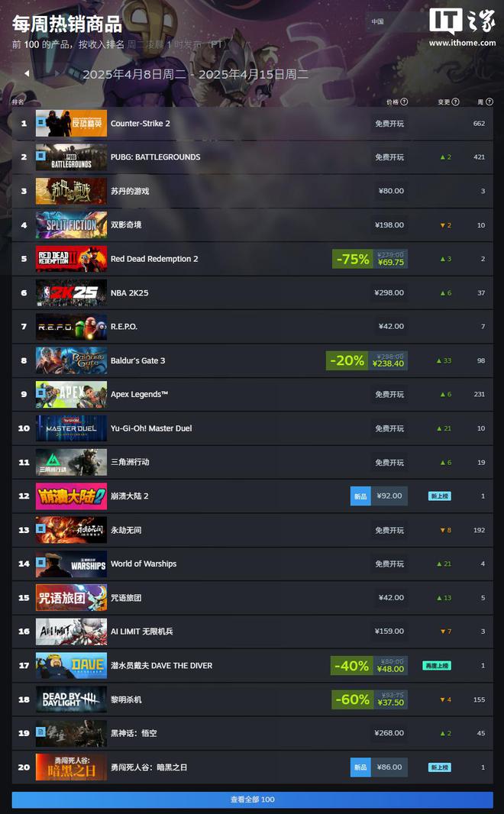Click the price column help icon
The width and height of the screenshot is (504, 814).
404,102
